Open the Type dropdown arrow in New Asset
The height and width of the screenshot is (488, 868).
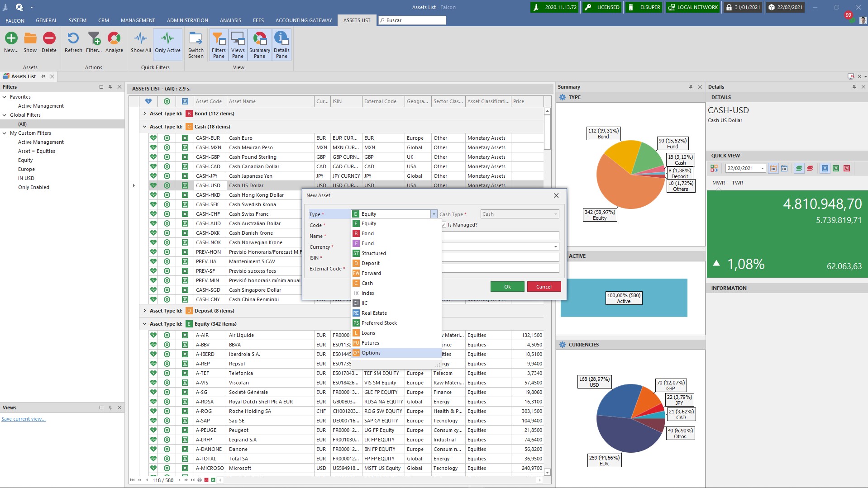[x=434, y=214]
